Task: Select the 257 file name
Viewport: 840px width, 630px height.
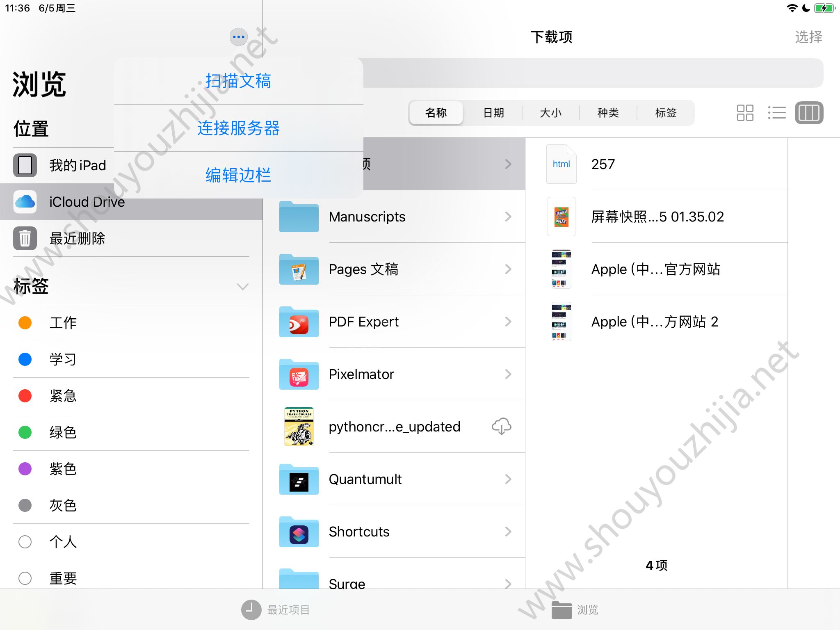Action: [x=603, y=164]
